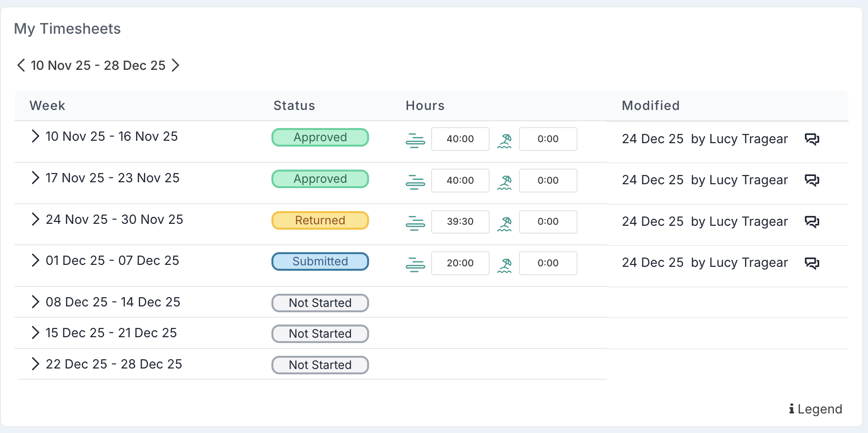
Task: Go to next date range
Action: tap(176, 65)
